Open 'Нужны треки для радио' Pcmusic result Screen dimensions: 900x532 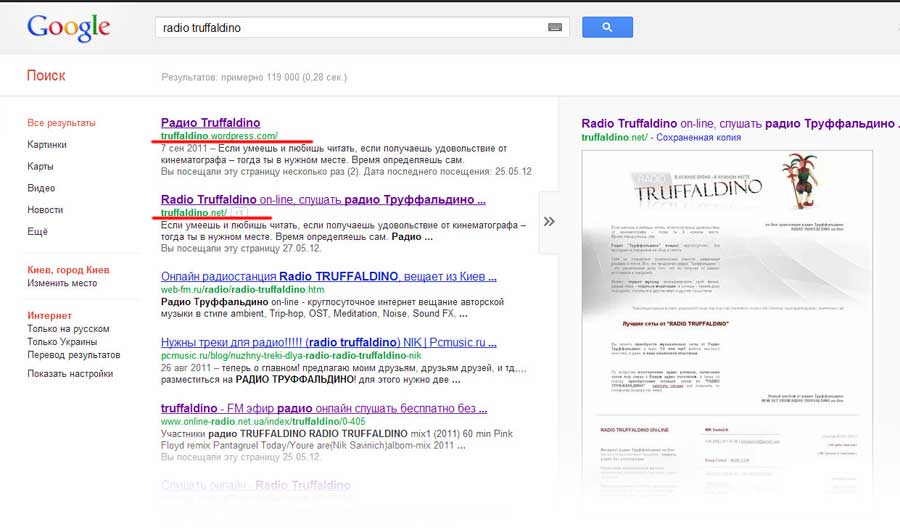pos(328,343)
